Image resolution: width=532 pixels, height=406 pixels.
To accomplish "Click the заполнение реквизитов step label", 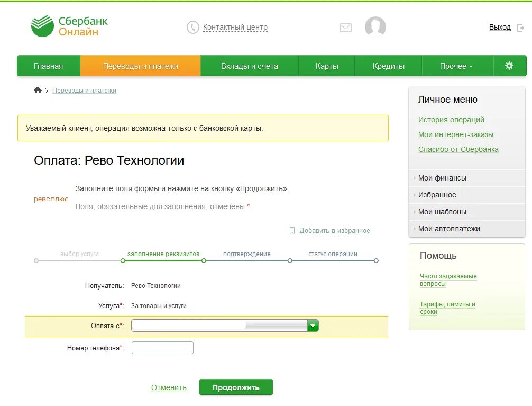I will [163, 254].
